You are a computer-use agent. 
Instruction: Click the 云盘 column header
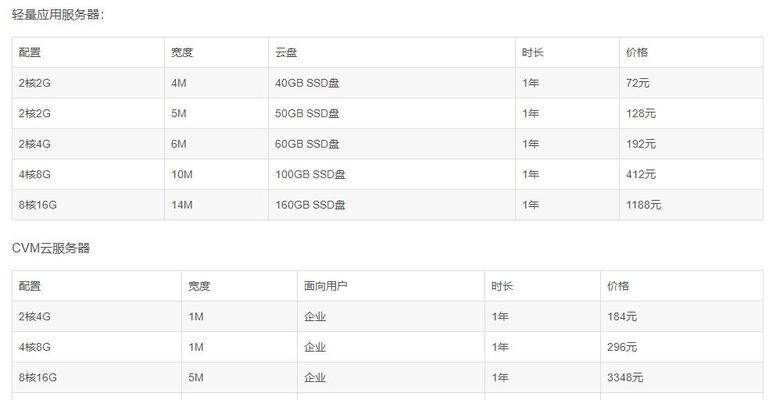pos(286,52)
